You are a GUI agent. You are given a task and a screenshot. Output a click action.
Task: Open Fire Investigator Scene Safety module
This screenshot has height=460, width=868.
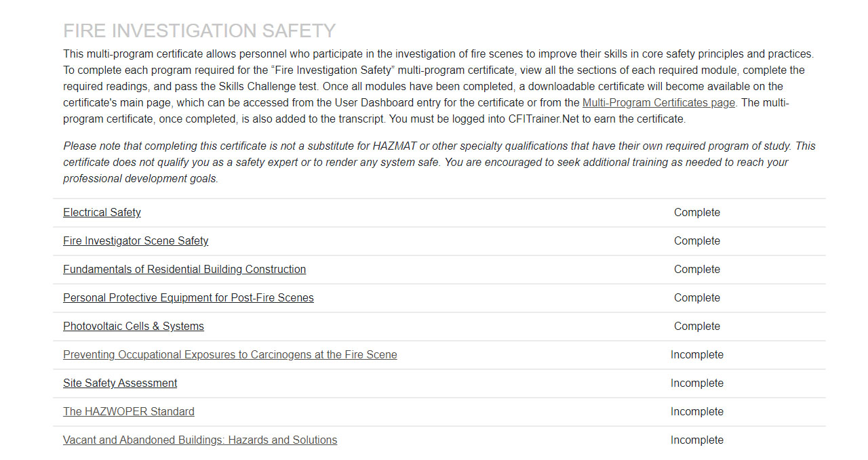[x=136, y=241]
